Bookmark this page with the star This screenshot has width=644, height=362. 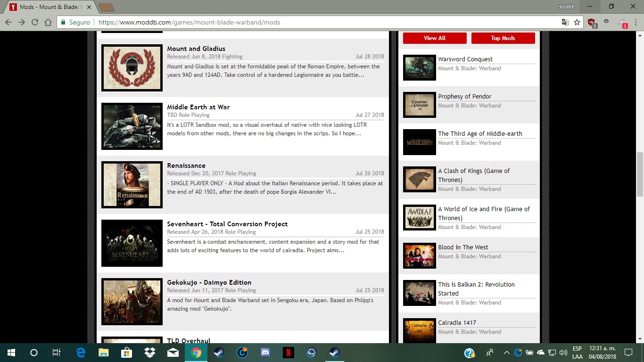(577, 22)
